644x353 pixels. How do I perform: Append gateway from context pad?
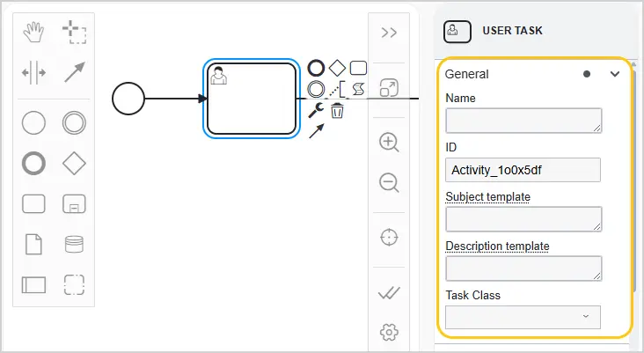click(337, 68)
